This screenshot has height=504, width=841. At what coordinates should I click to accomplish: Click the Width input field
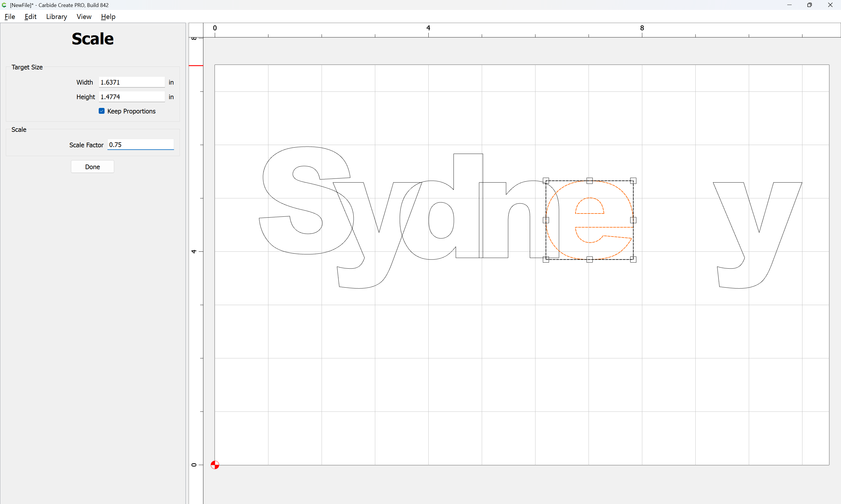coord(132,82)
